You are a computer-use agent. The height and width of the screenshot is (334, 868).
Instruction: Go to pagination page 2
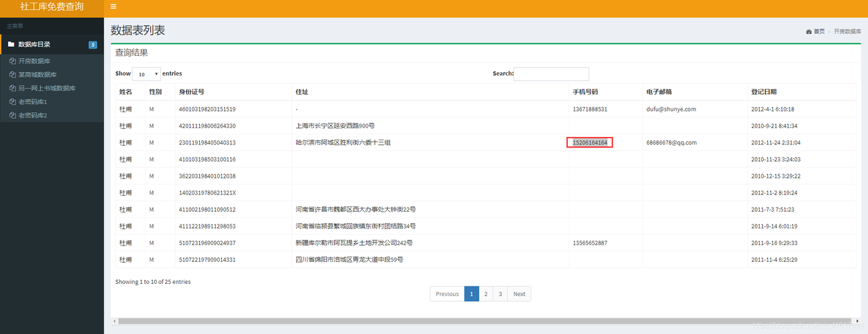click(x=486, y=294)
